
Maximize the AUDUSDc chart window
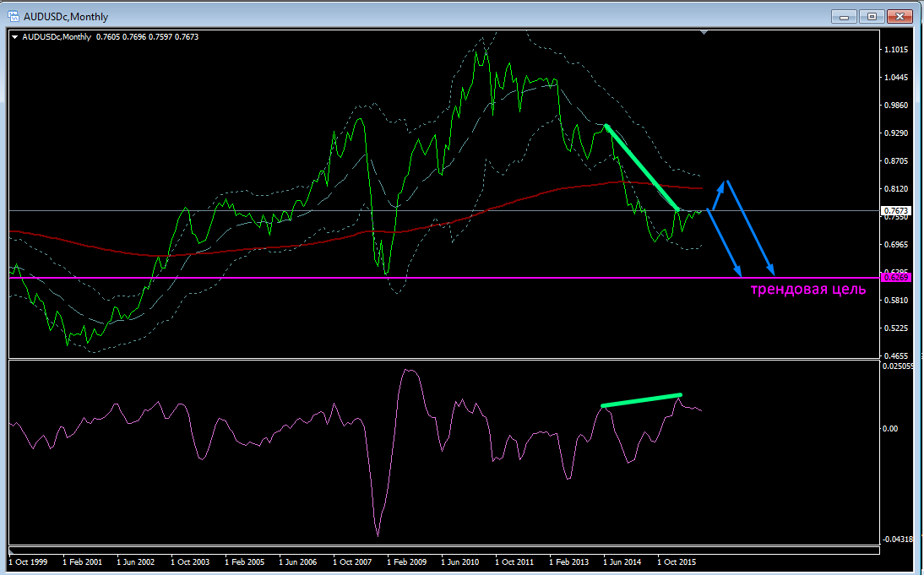tap(872, 16)
